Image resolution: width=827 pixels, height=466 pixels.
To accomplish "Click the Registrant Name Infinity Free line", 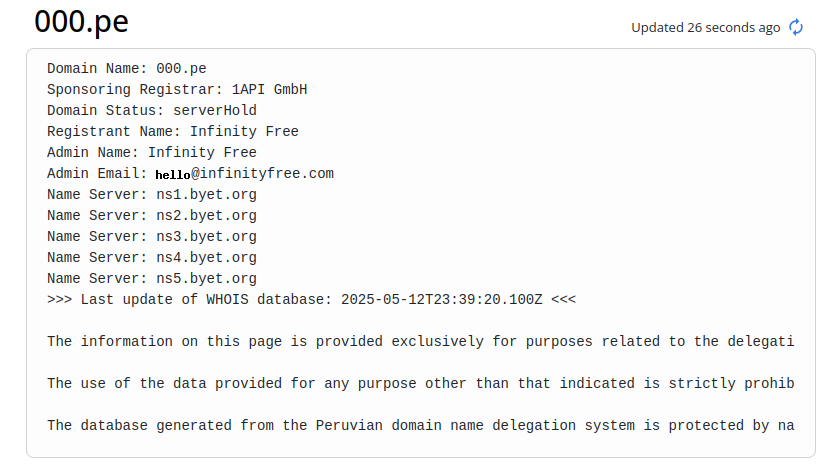I will point(173,132).
